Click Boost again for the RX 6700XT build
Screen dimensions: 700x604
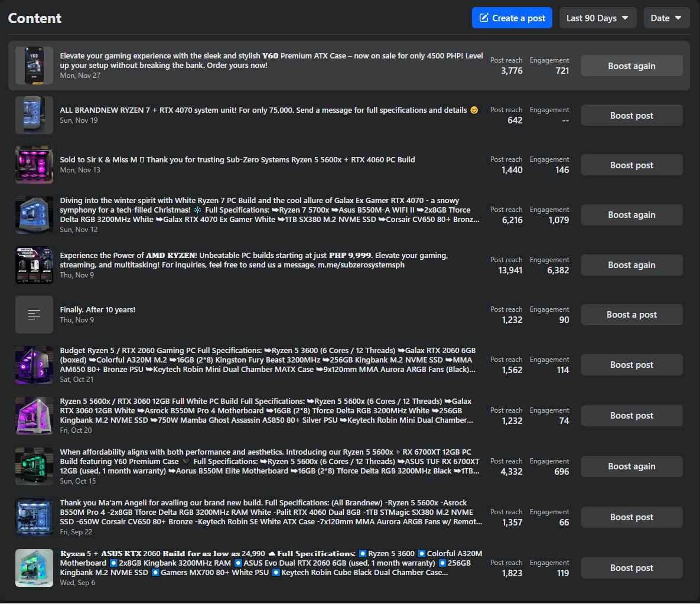631,466
